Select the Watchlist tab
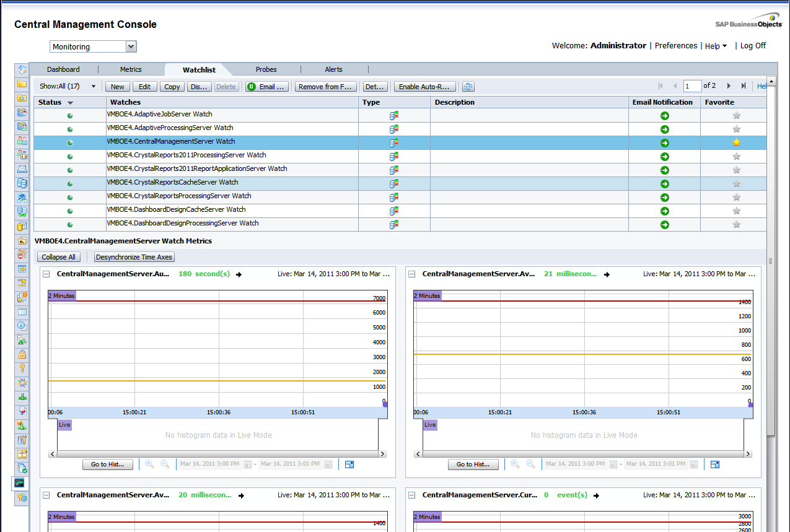The height and width of the screenshot is (532, 790). [199, 70]
